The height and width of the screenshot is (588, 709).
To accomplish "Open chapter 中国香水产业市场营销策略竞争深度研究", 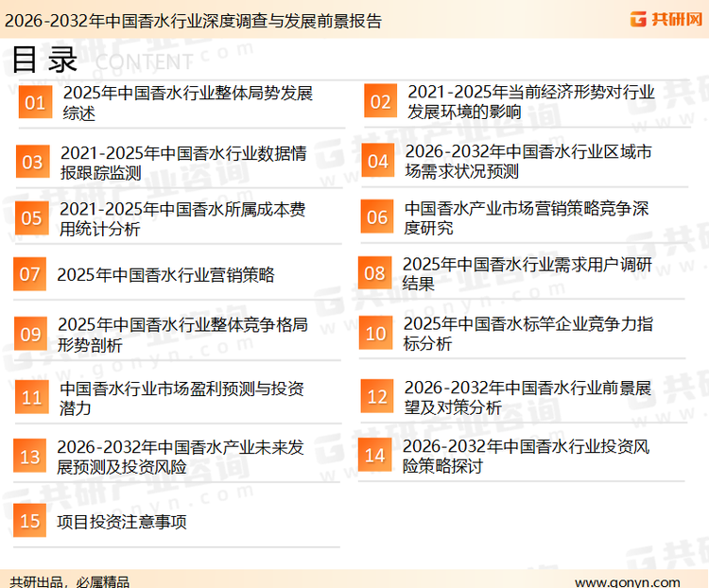I will [x=527, y=217].
